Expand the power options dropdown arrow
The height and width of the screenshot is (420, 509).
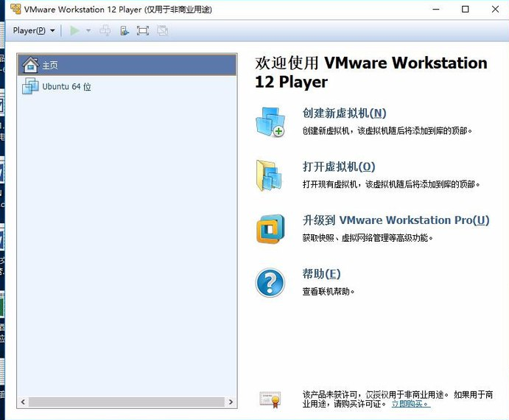click(x=88, y=31)
